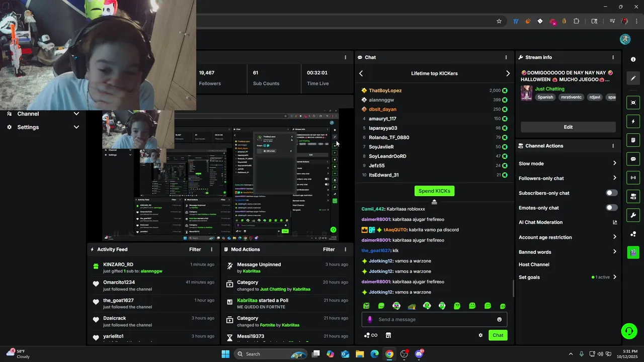Click the Edit stream info button

coord(568,127)
